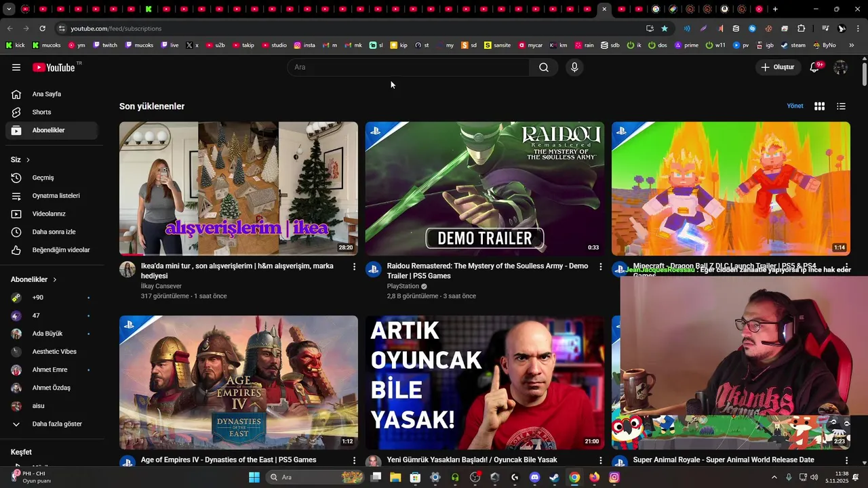The width and height of the screenshot is (868, 488).
Task: Open the account avatar menu
Action: [x=841, y=67]
